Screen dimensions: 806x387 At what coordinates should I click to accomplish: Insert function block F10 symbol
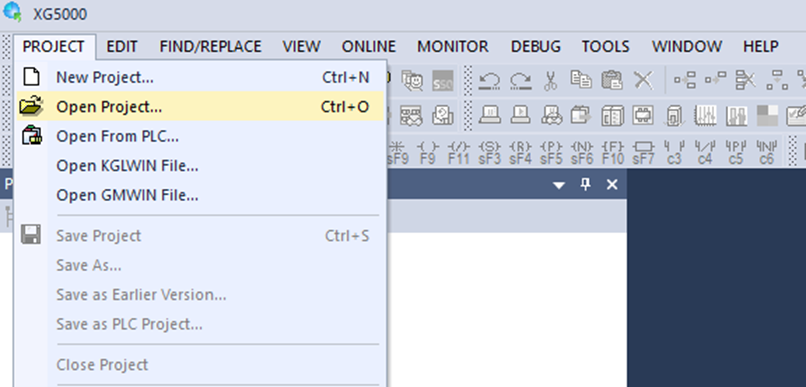pyautogui.click(x=613, y=153)
